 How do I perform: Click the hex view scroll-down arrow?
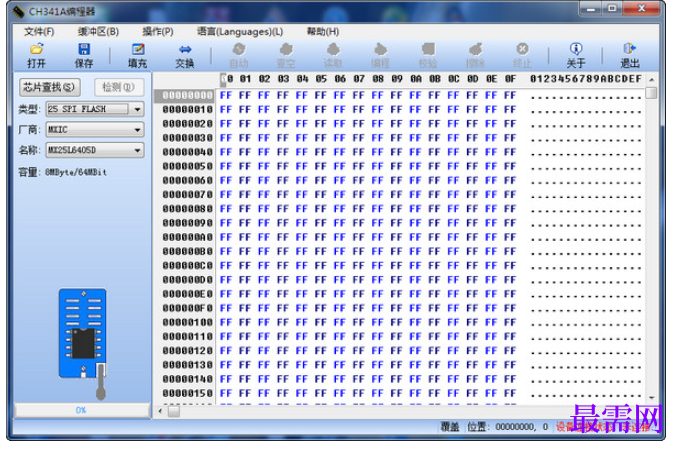coord(652,398)
